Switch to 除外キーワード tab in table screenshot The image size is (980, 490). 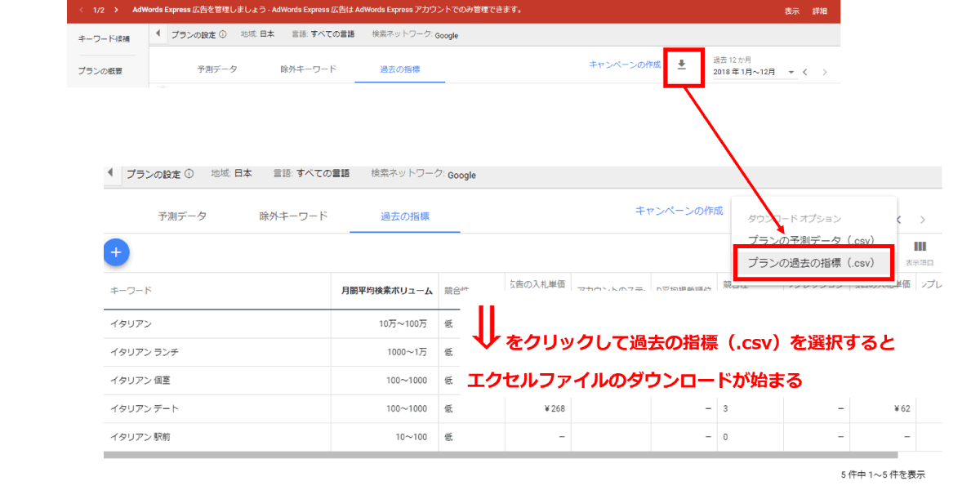point(293,216)
